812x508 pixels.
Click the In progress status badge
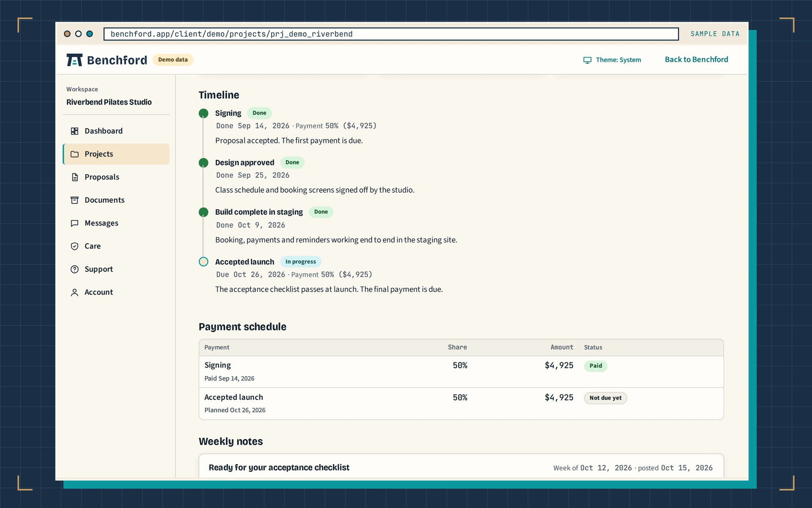tap(301, 262)
